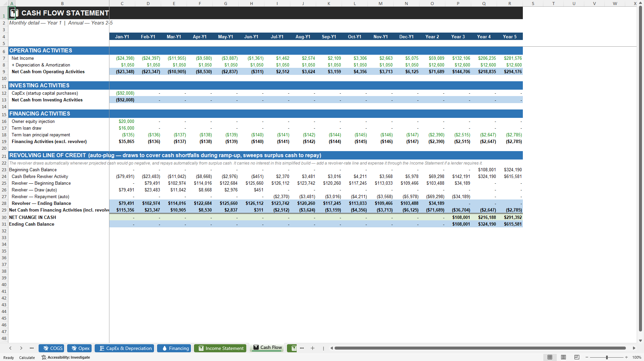Viewport: 644px width, 361px height.
Task: Click the horizontal scrollbar thumb
Action: pyautogui.click(x=480, y=348)
